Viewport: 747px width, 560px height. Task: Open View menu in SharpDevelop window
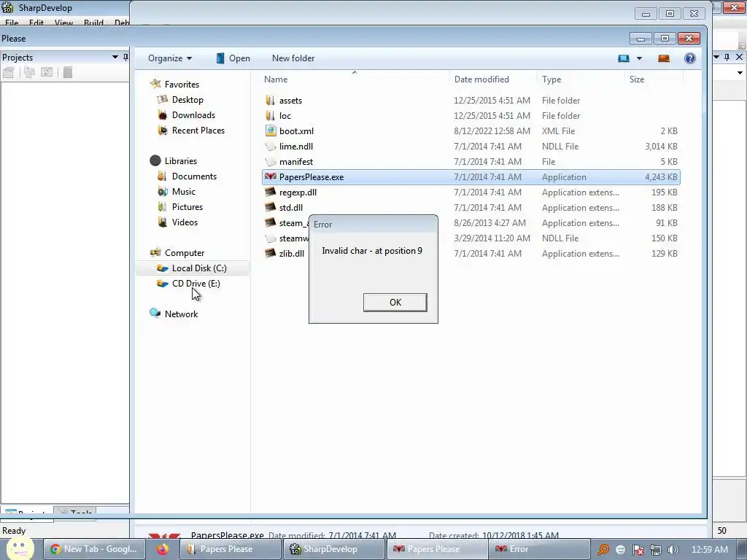pyautogui.click(x=63, y=23)
